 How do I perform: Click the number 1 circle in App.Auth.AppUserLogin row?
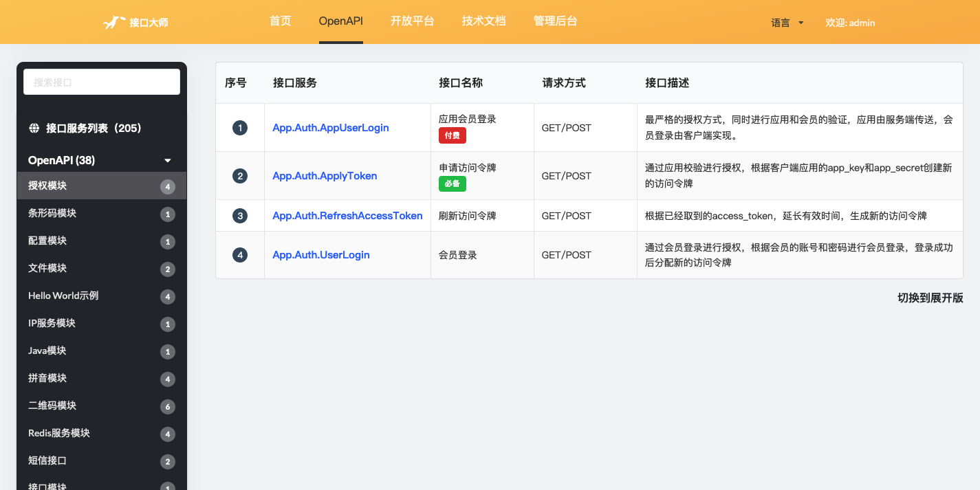(x=240, y=128)
